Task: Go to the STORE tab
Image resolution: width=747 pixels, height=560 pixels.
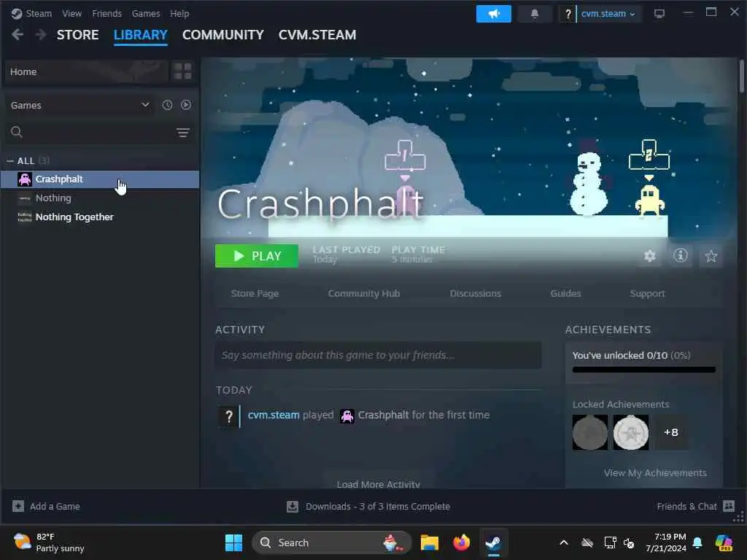Action: (x=77, y=35)
